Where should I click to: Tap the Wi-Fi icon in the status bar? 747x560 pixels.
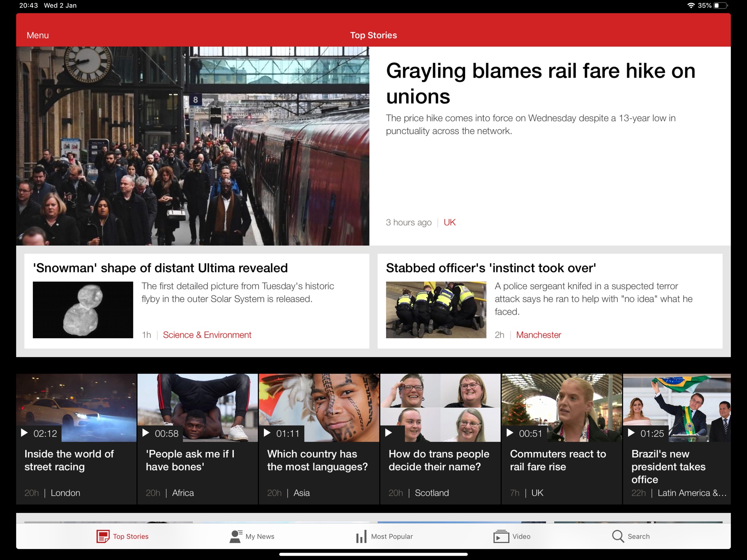(x=690, y=5)
